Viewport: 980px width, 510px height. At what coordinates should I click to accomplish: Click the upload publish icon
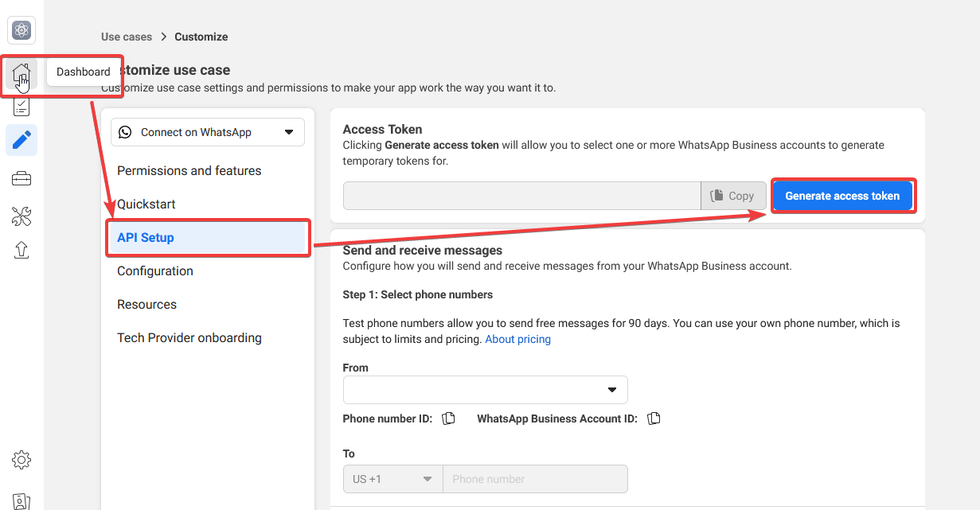[21, 250]
